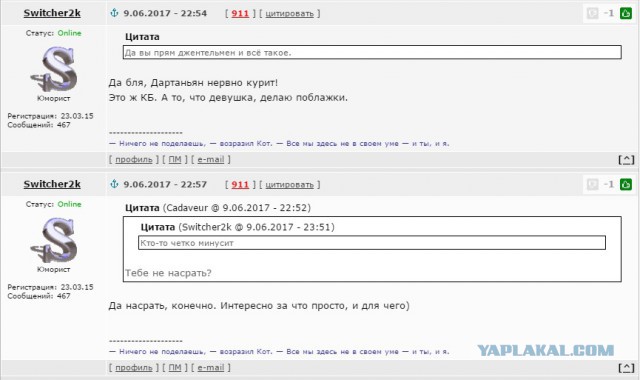The width and height of the screenshot is (640, 380).
Task: Click Online status in 22:57 post
Action: pos(69,204)
